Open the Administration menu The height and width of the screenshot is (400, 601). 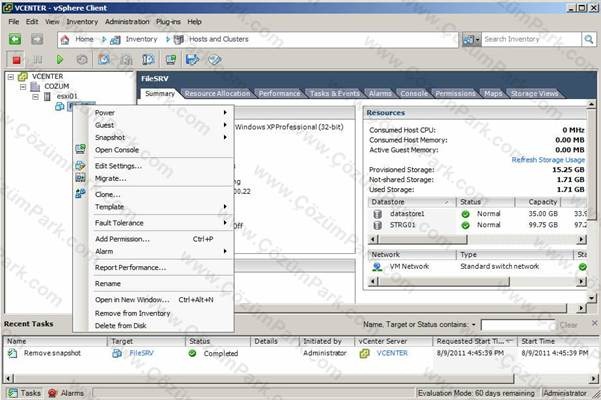pyautogui.click(x=127, y=22)
